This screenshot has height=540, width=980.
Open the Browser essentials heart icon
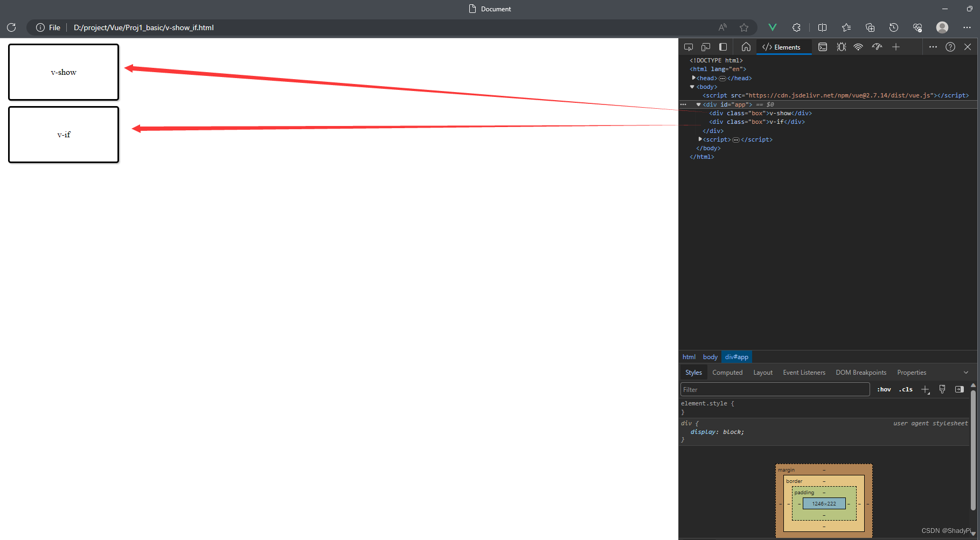(x=918, y=27)
